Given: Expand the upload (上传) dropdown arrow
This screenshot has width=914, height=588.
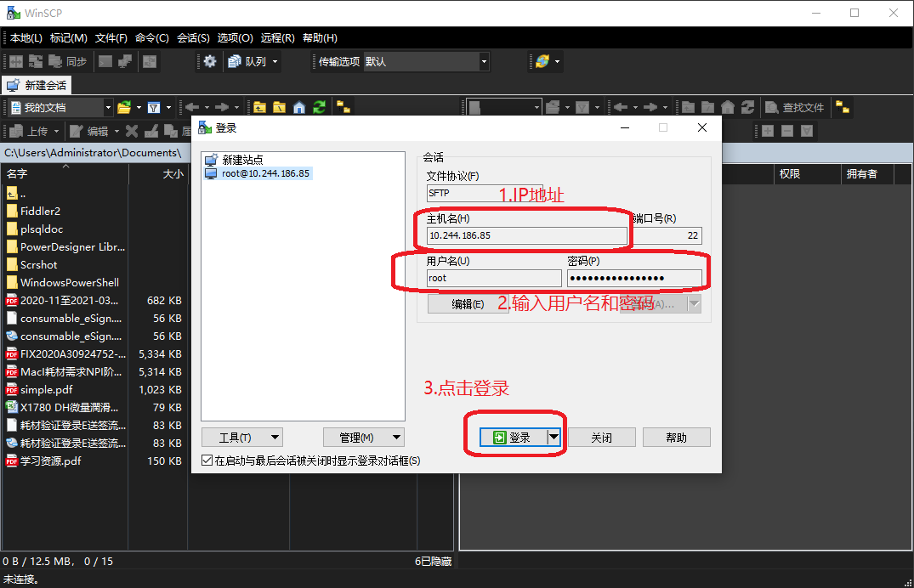Looking at the screenshot, I should coord(57,131).
